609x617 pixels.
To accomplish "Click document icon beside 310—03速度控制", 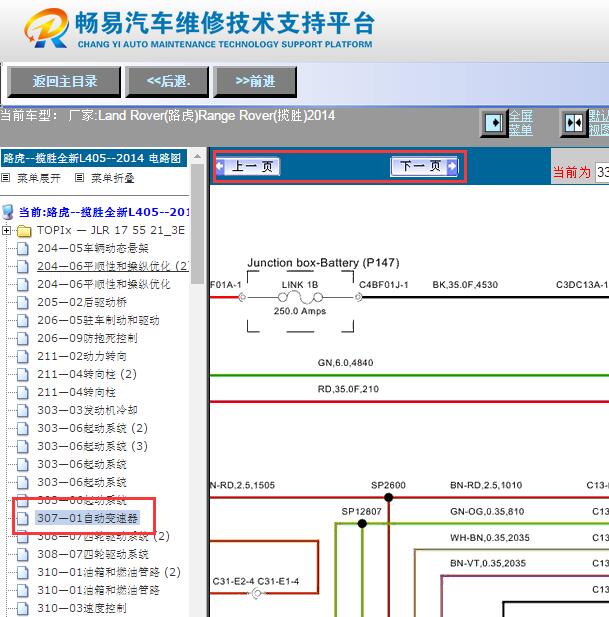I will 23,608.
